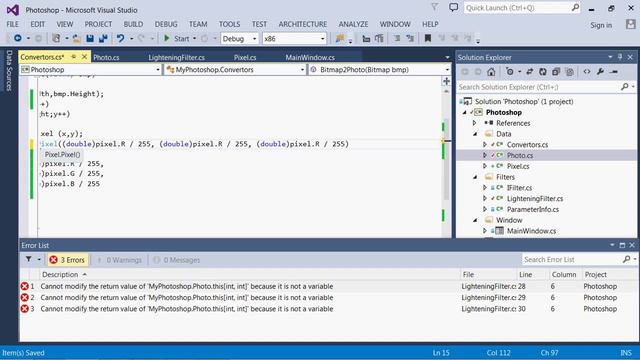This screenshot has height=360, width=640.
Task: Select IFilter.cs in Solution Explorer
Action: click(x=519, y=188)
